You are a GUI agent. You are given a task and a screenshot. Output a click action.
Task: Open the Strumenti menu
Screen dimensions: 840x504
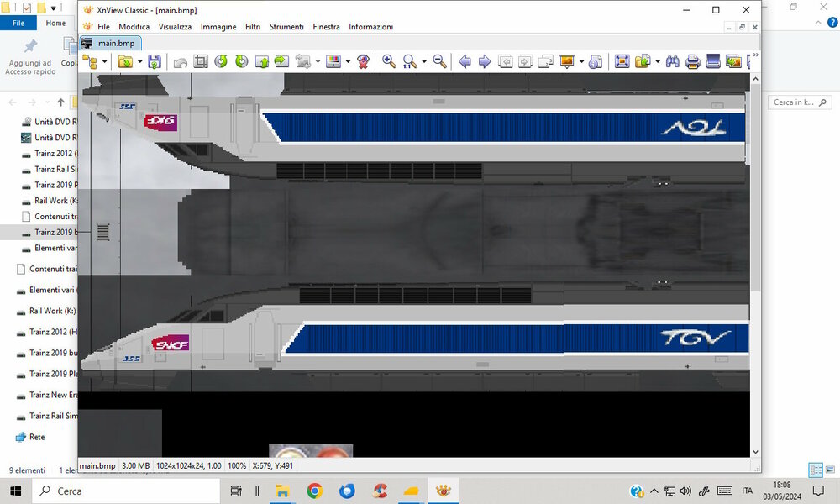point(286,27)
